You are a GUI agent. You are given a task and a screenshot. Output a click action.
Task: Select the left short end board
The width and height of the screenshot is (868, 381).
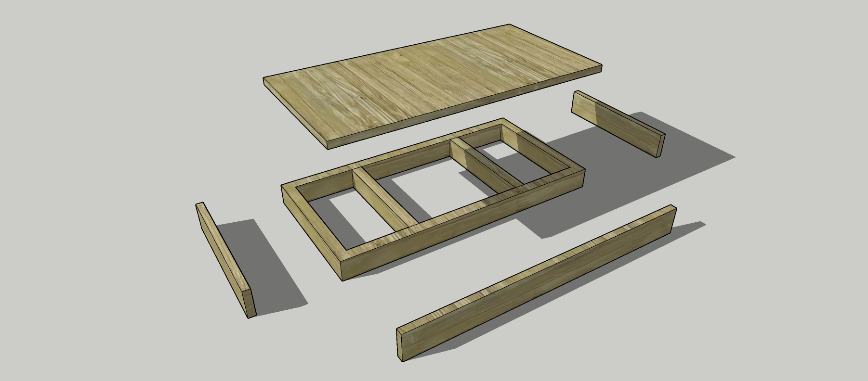[x=225, y=260]
